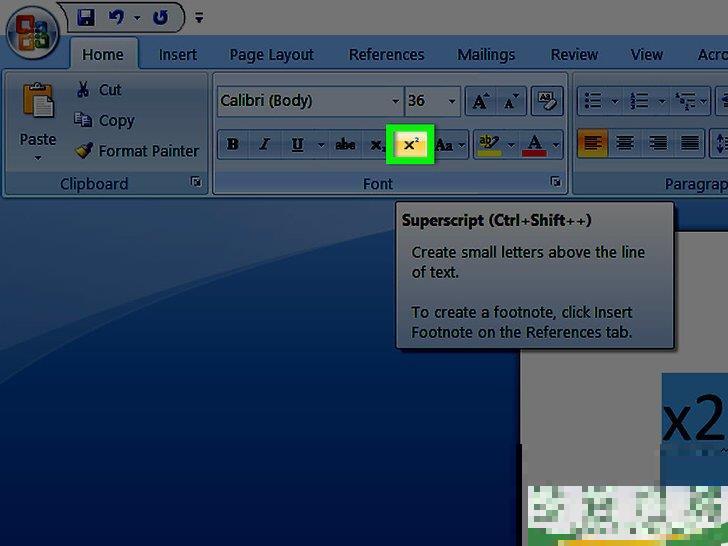Image resolution: width=728 pixels, height=546 pixels.
Task: Toggle Bold formatting
Action: [x=233, y=145]
